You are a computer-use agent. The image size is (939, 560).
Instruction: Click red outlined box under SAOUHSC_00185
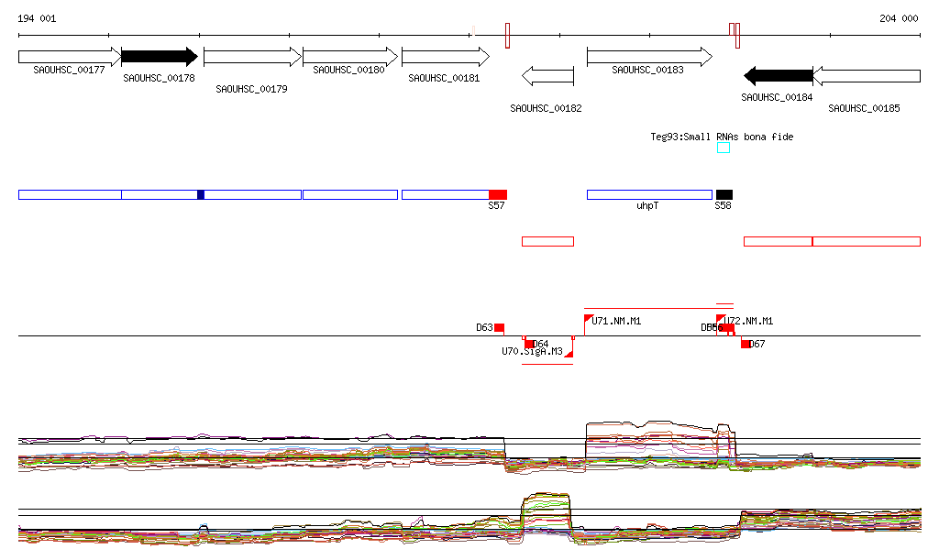(867, 242)
